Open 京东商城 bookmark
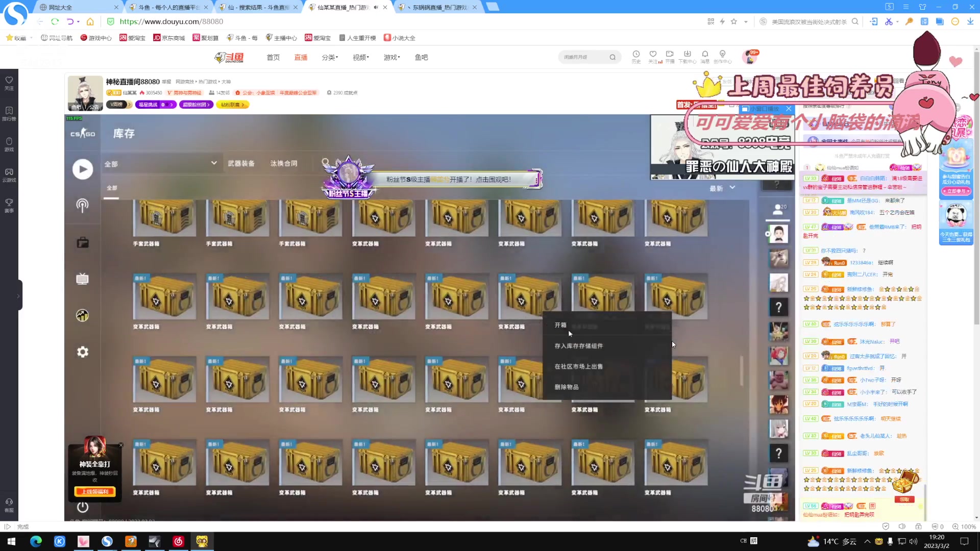 pos(169,38)
